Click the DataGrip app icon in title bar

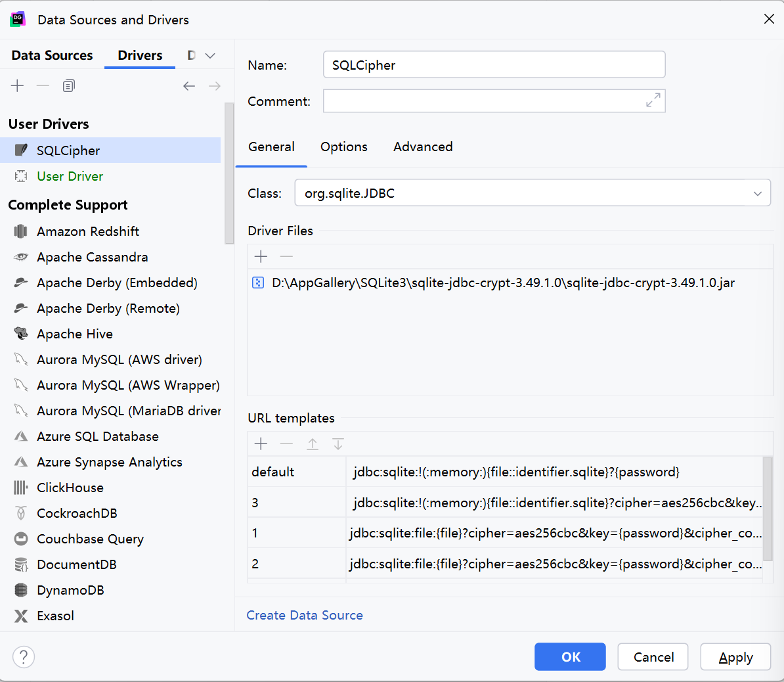pos(18,20)
